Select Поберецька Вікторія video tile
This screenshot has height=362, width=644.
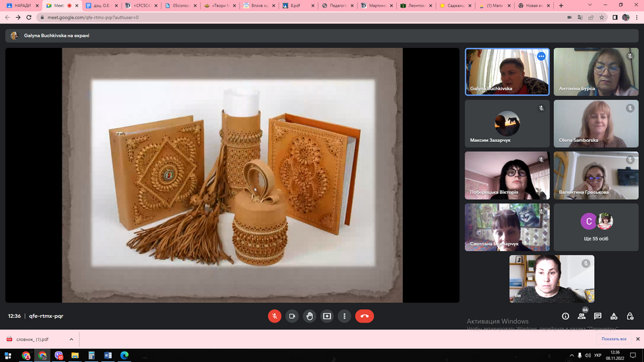[507, 175]
